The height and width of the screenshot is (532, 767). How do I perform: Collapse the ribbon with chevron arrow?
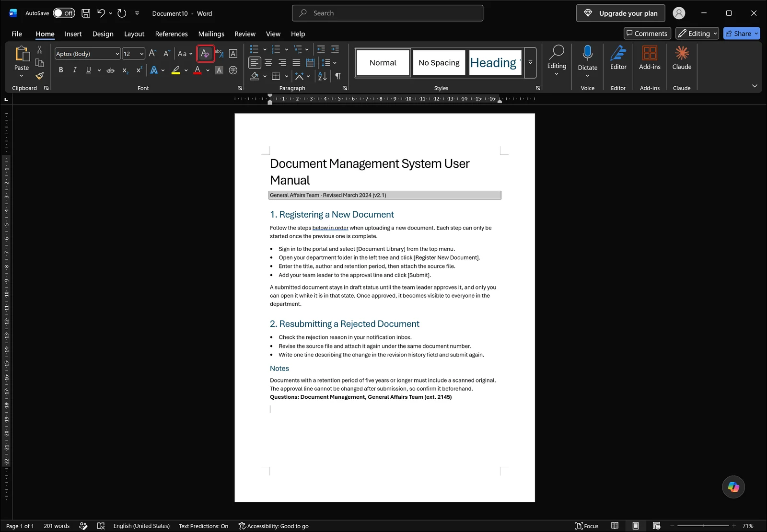pos(755,86)
